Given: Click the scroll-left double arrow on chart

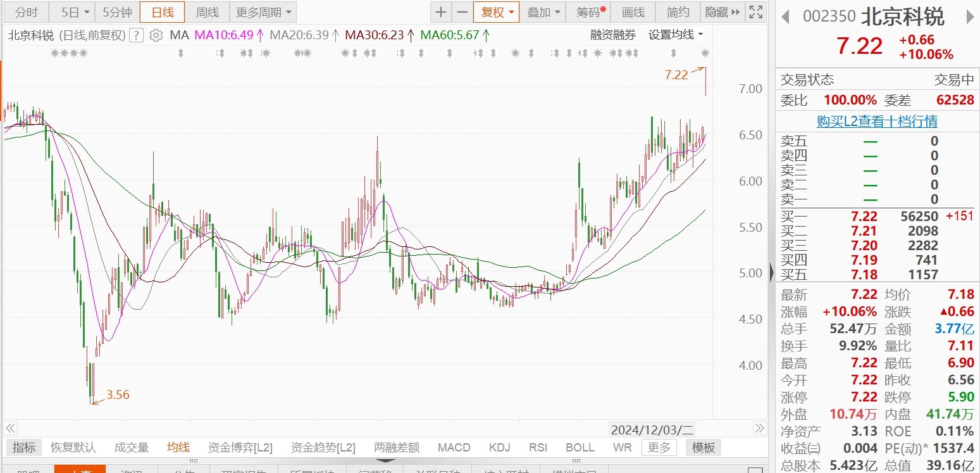Looking at the screenshot, I should click(10, 429).
